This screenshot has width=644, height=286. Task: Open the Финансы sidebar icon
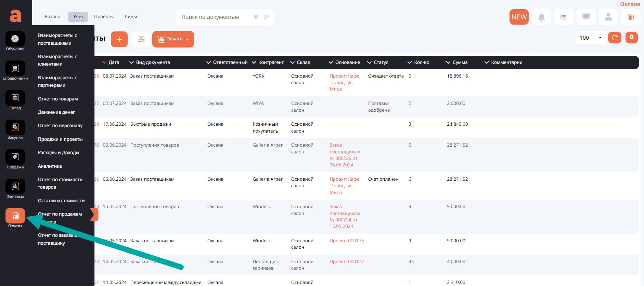coord(15,187)
